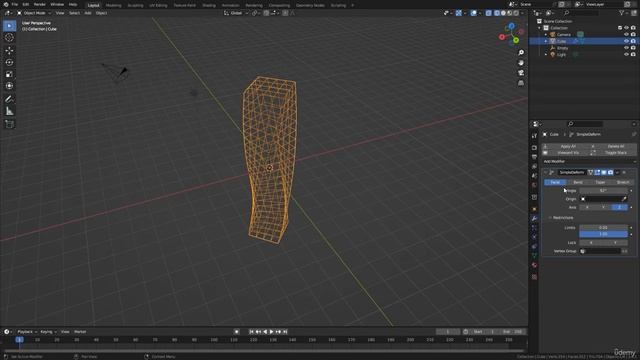
Task: Toggle SimpleDeform viewport display
Action: (604, 173)
